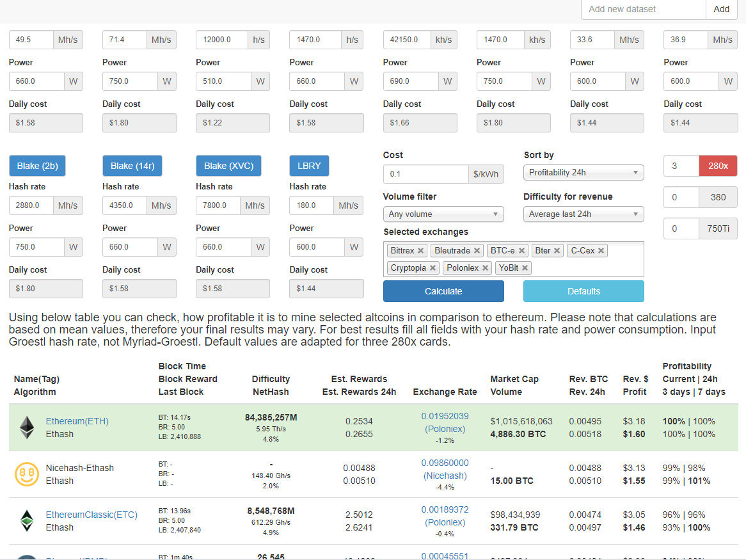The height and width of the screenshot is (560, 746).
Task: Select the 380 card preset
Action: (x=718, y=198)
